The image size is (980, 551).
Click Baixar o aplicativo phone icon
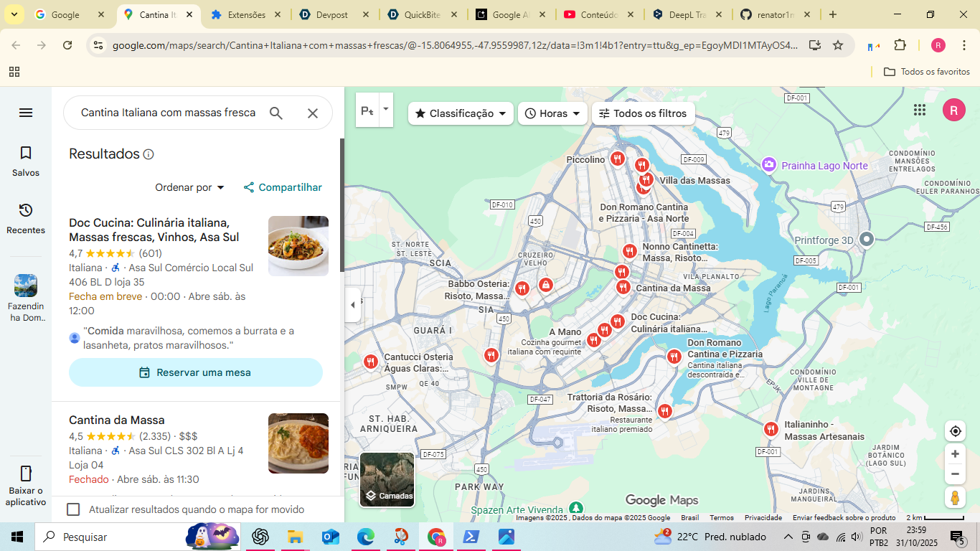(26, 474)
